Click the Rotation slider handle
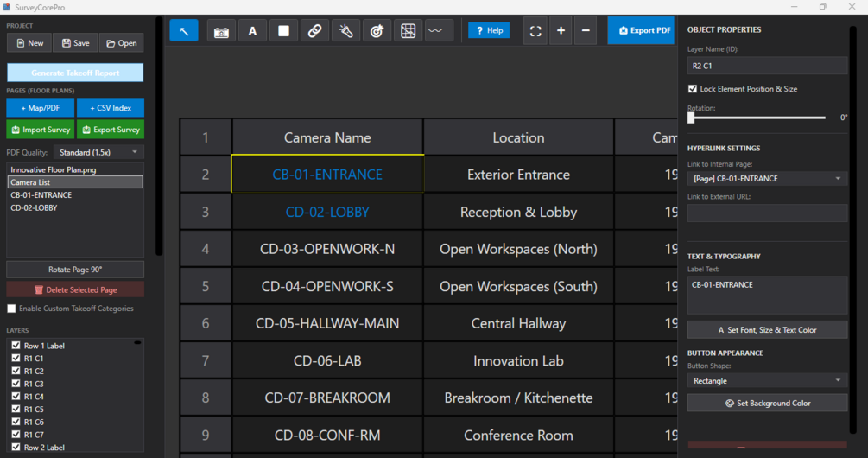This screenshot has height=458, width=868. tap(691, 118)
